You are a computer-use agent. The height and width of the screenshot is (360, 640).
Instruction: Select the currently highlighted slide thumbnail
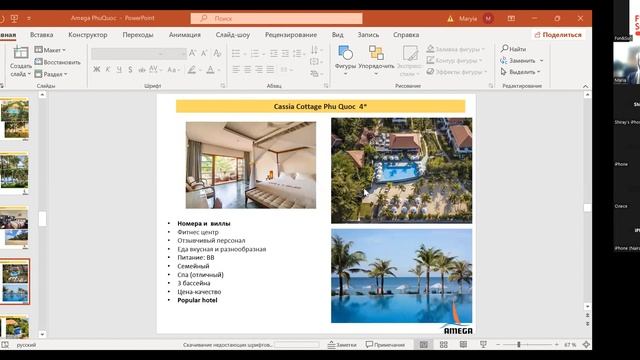15,282
